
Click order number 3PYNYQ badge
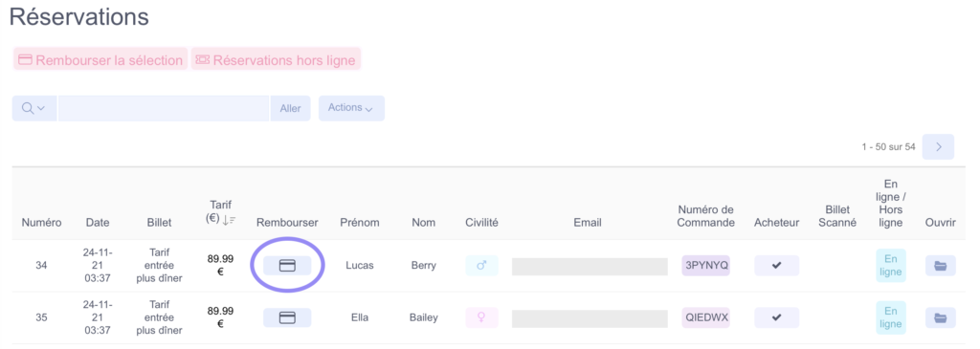pos(707,266)
